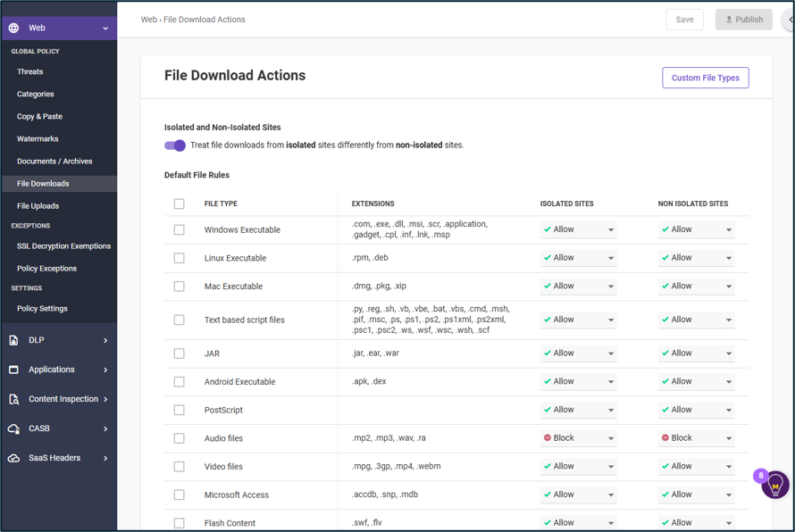Click the Content Inspection magnifier icon
Viewport: 795px width, 532px height.
[x=13, y=399]
